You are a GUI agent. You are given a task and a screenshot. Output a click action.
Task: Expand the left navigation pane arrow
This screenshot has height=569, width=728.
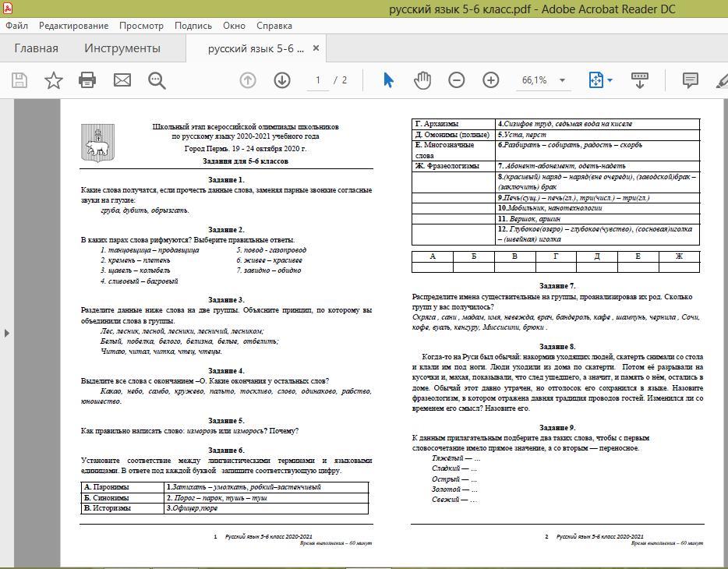pyautogui.click(x=6, y=334)
